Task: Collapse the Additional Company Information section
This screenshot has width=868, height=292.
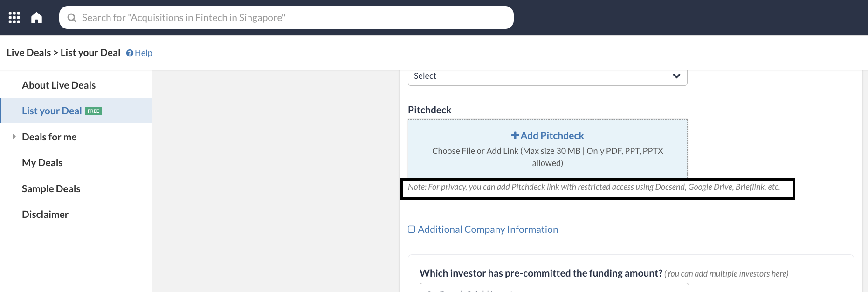Action: point(488,229)
